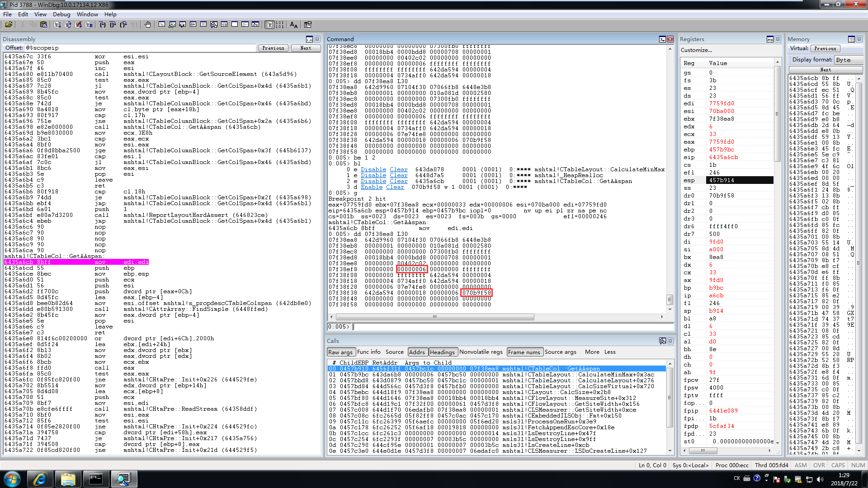Click the Break toolbar icon

click(89, 25)
